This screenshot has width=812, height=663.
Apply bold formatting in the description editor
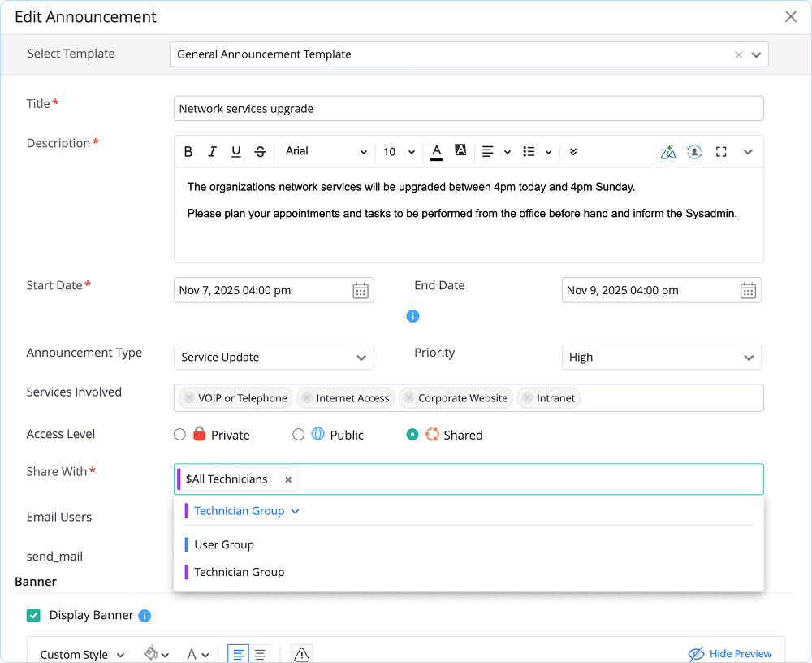188,151
